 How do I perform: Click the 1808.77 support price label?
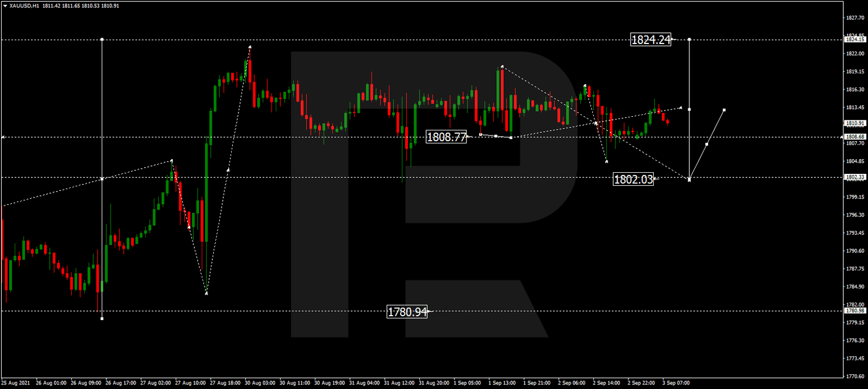coord(446,137)
